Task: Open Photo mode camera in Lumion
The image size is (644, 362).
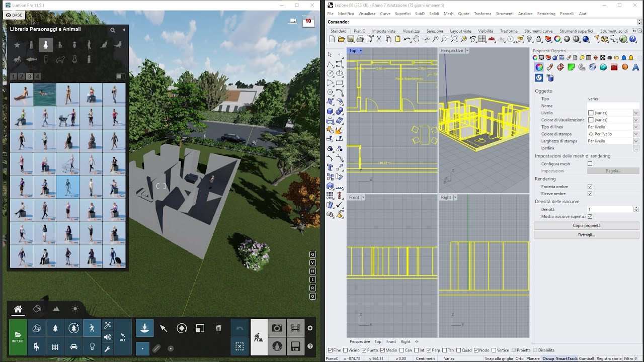Action: [277, 328]
